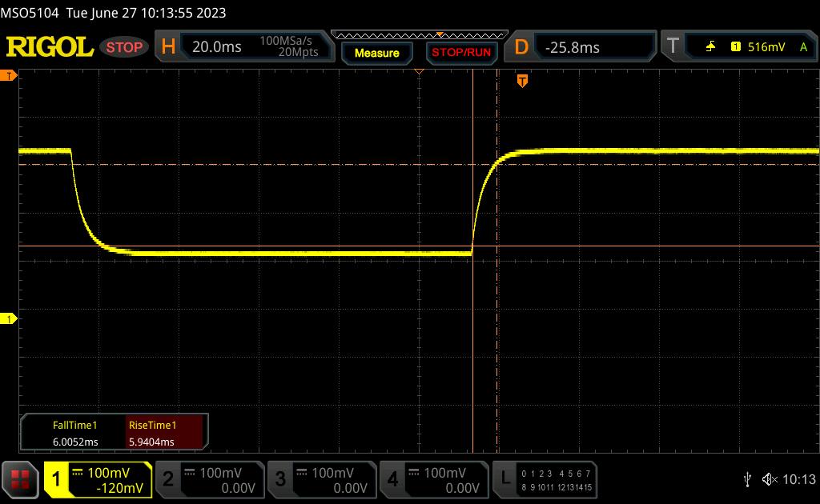Select the orange H horizontal icon
The height and width of the screenshot is (504, 820).
[x=168, y=47]
